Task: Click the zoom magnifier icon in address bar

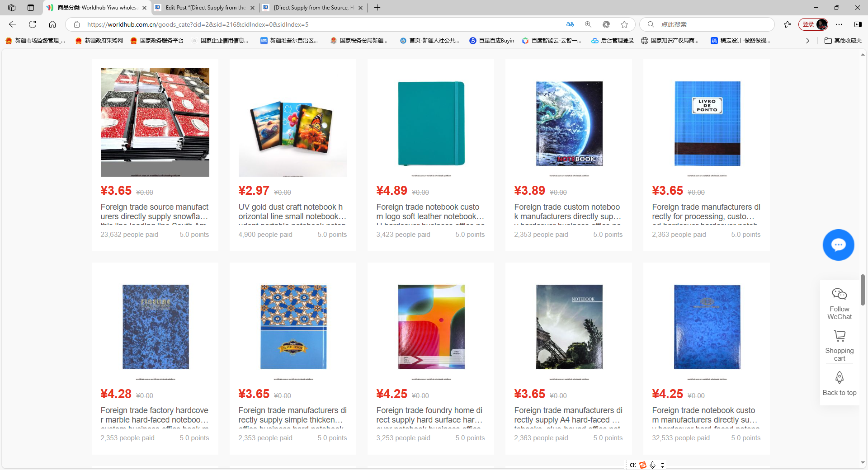Action: [x=588, y=24]
